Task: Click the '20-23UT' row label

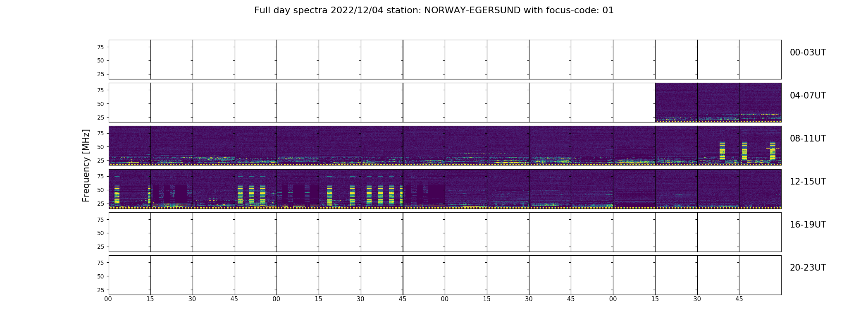Action: tap(808, 268)
